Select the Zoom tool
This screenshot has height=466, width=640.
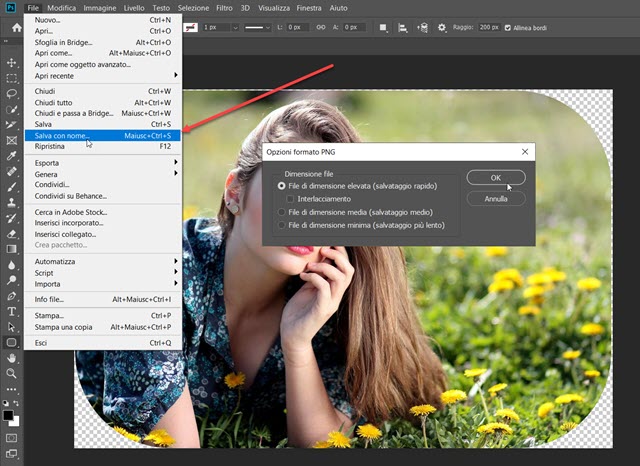click(11, 373)
